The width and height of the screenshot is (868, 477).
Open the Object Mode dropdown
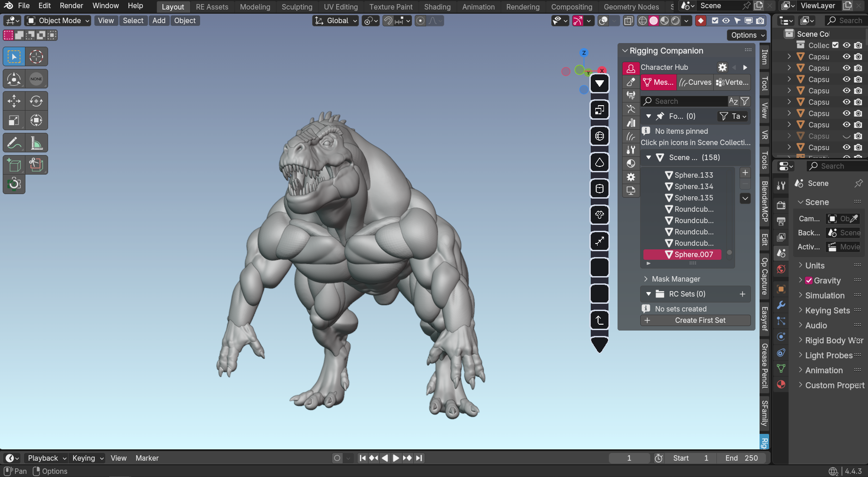pyautogui.click(x=58, y=21)
